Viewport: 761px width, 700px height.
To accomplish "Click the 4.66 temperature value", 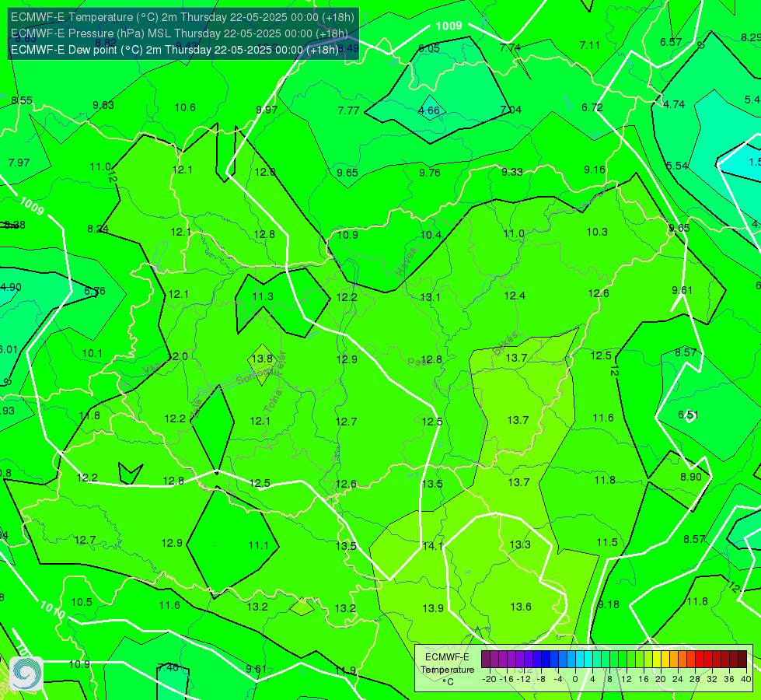I will click(429, 110).
